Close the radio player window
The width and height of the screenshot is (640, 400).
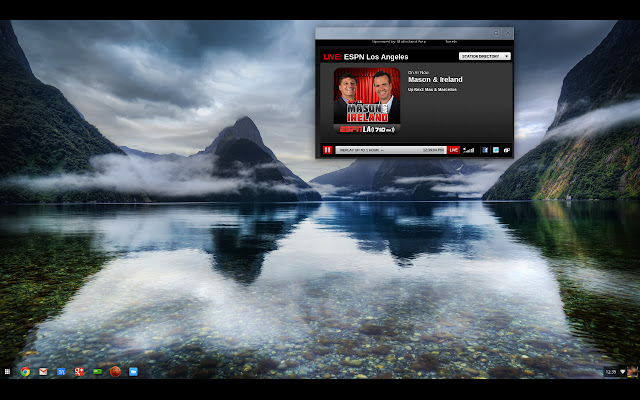(508, 33)
